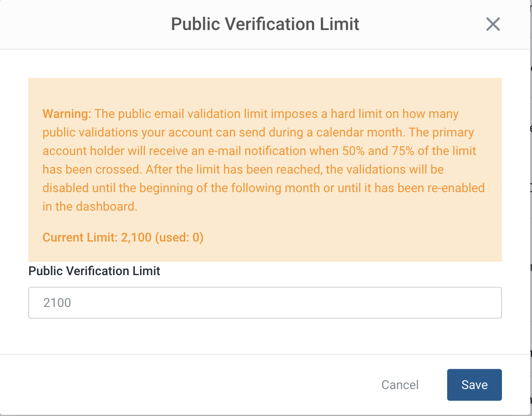Click 'in the dashboard.' warning text
The height and width of the screenshot is (416, 532).
[x=90, y=207]
